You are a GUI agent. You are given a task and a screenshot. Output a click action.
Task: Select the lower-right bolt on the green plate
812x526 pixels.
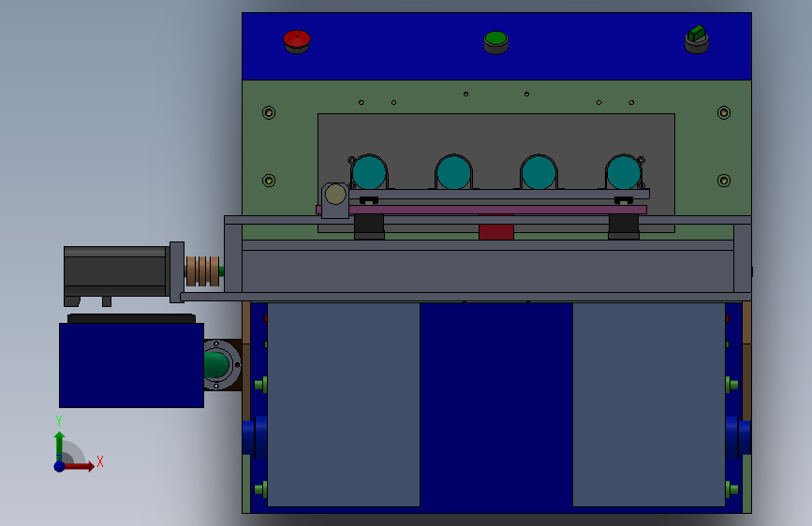coord(724,181)
